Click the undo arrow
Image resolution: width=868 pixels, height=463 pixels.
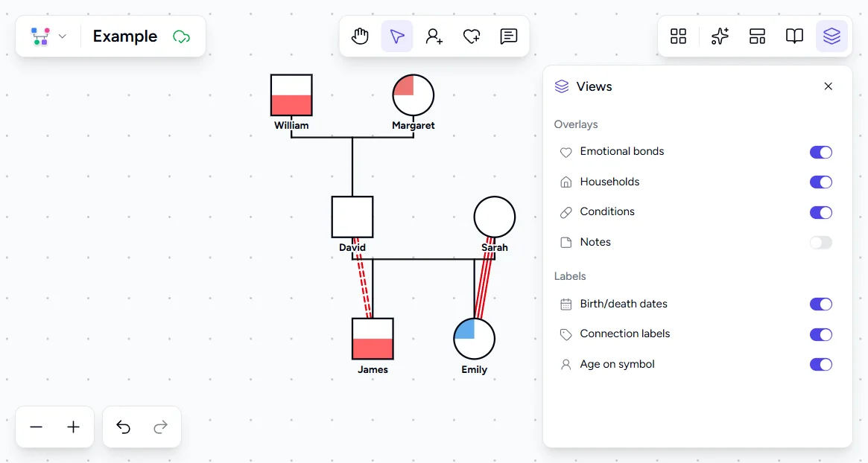(123, 427)
